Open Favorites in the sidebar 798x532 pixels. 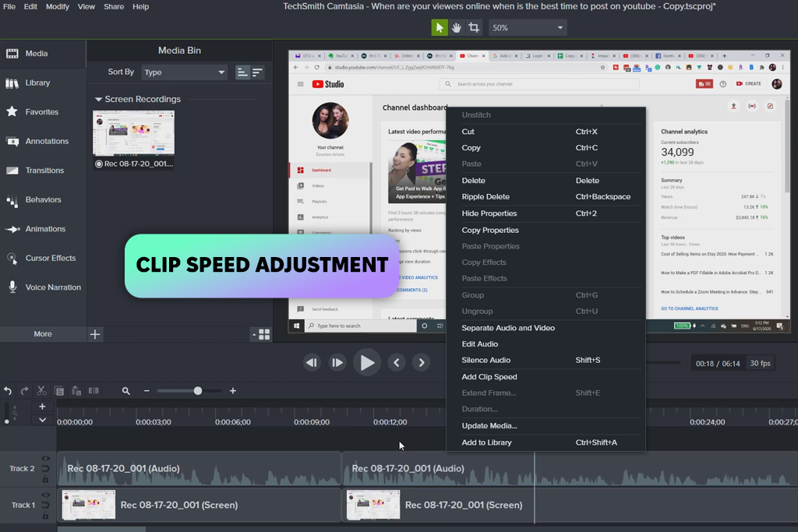tap(43, 112)
